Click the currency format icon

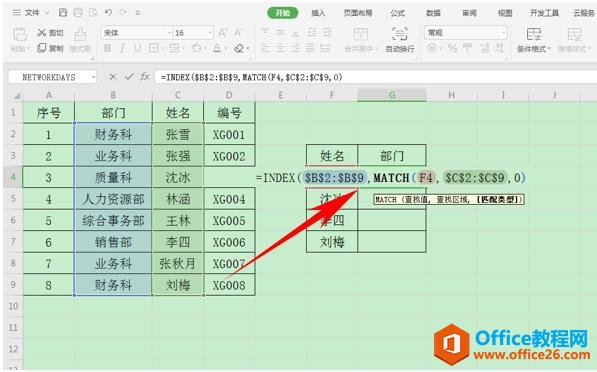(432, 48)
